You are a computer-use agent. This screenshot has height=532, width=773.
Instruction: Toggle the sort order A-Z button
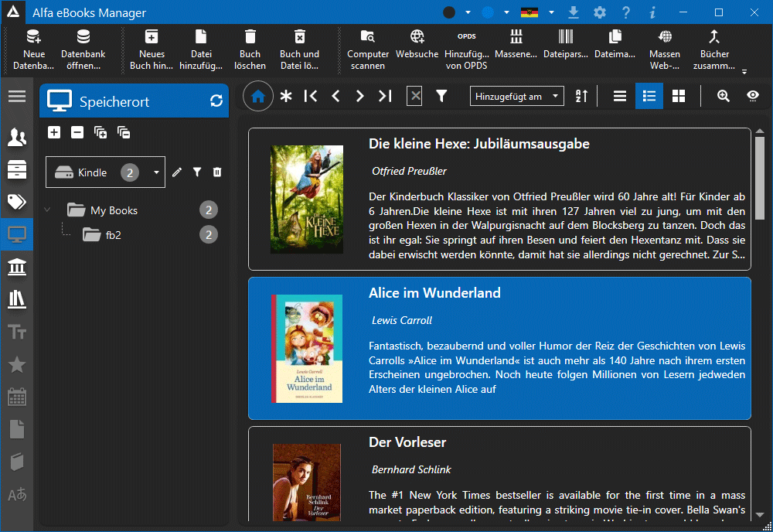[582, 96]
